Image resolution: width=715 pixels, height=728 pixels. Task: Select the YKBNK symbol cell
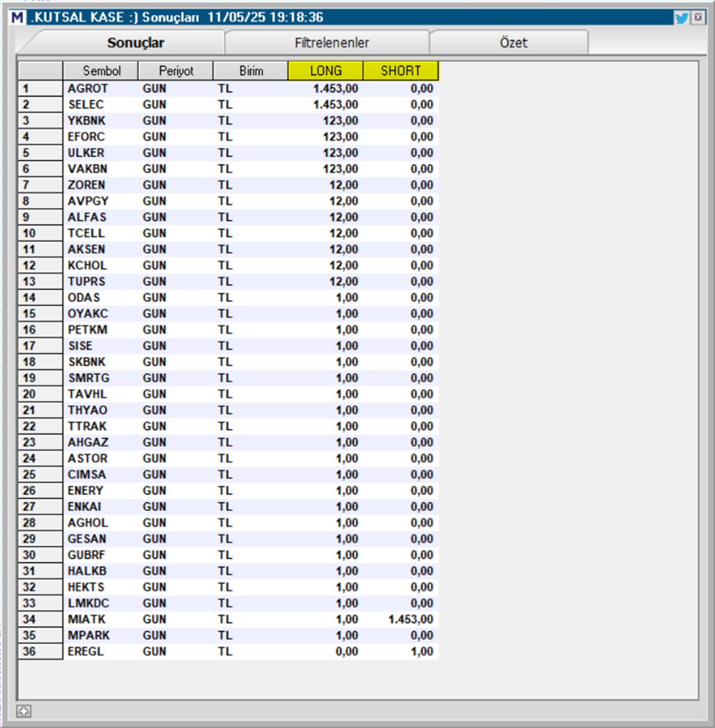click(x=101, y=121)
